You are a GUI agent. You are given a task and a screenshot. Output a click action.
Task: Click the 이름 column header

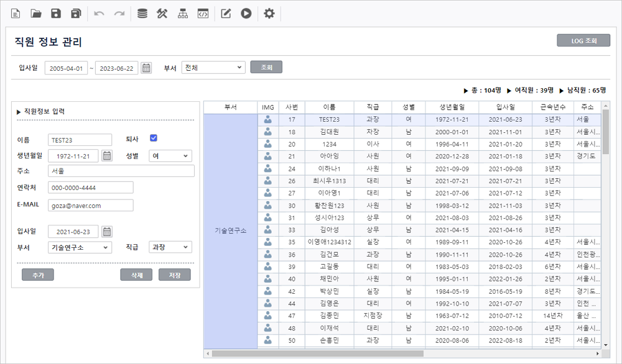[329, 107]
